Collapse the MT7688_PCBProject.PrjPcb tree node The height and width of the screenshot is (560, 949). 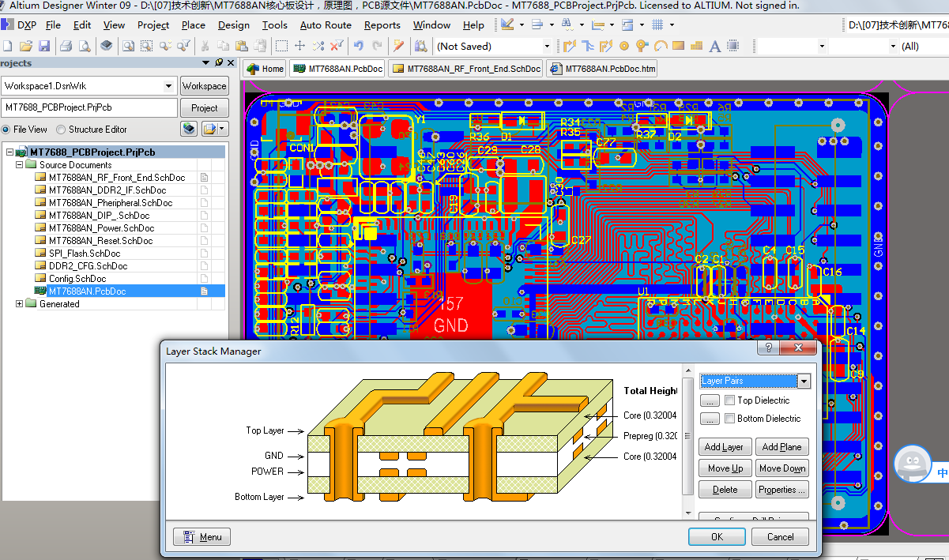pyautogui.click(x=9, y=152)
